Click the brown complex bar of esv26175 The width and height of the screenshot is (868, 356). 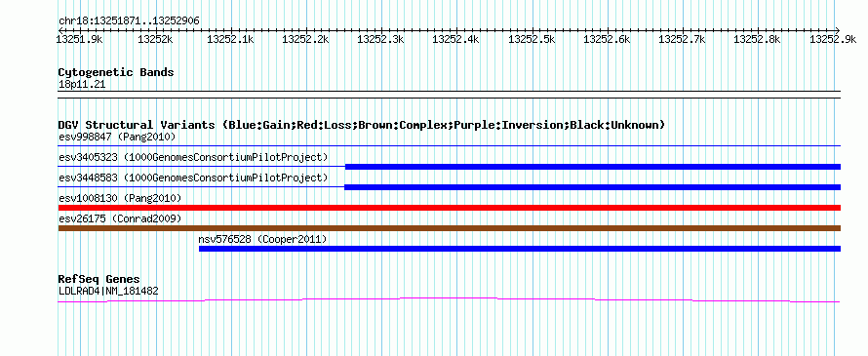click(450, 228)
